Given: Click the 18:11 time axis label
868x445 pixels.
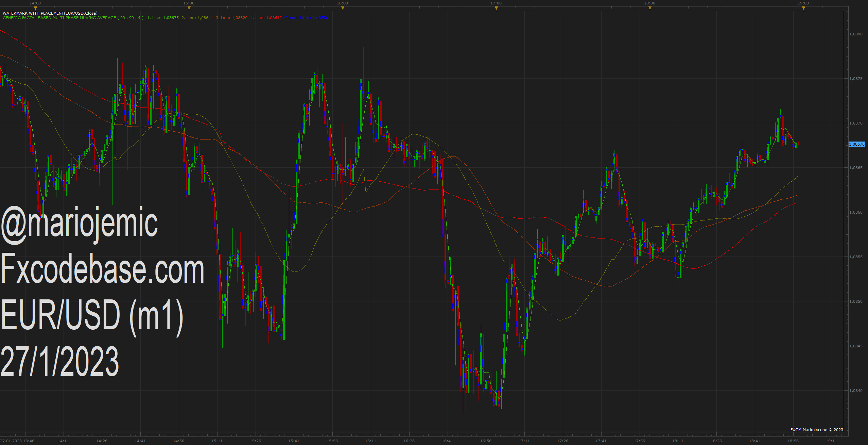Looking at the screenshot, I should (678, 441).
